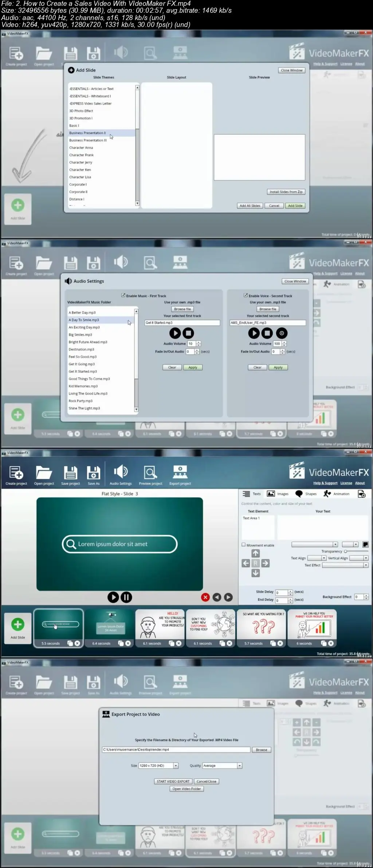Play the Flat Style slide preview

click(113, 597)
